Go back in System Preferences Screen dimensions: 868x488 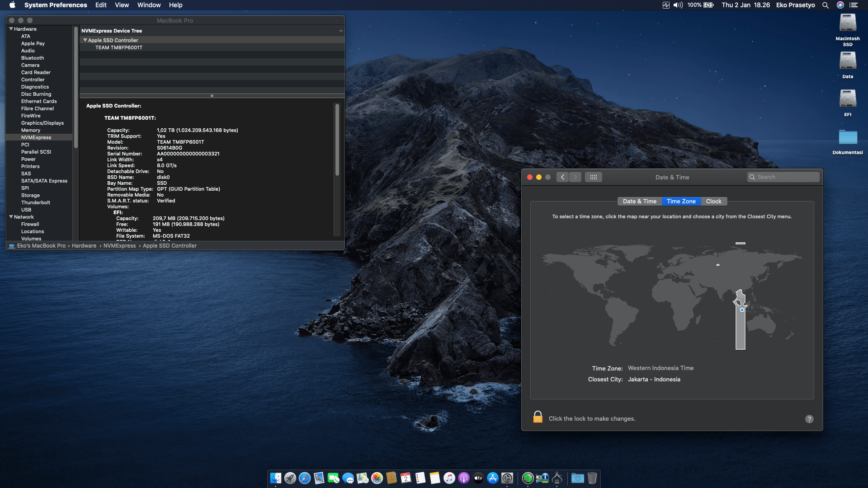click(x=562, y=177)
